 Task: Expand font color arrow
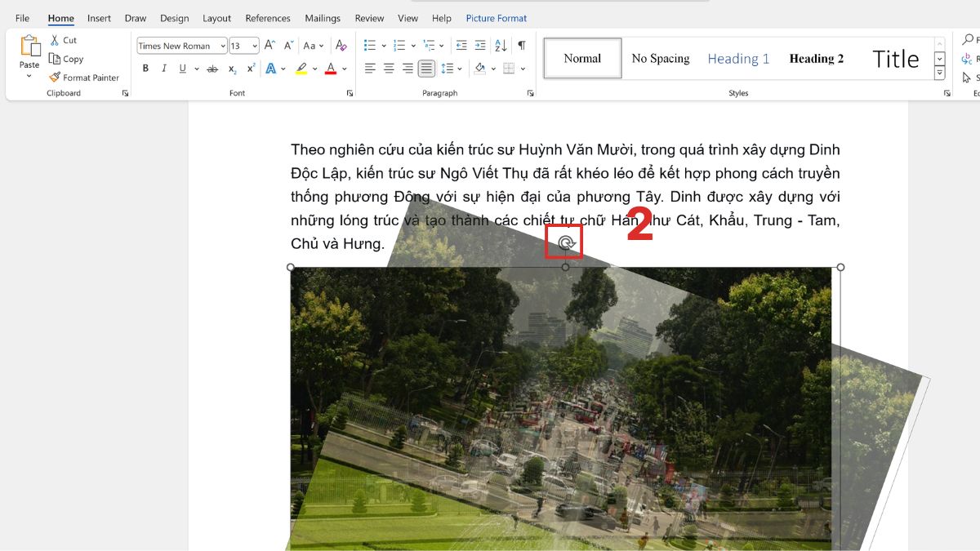pyautogui.click(x=345, y=69)
